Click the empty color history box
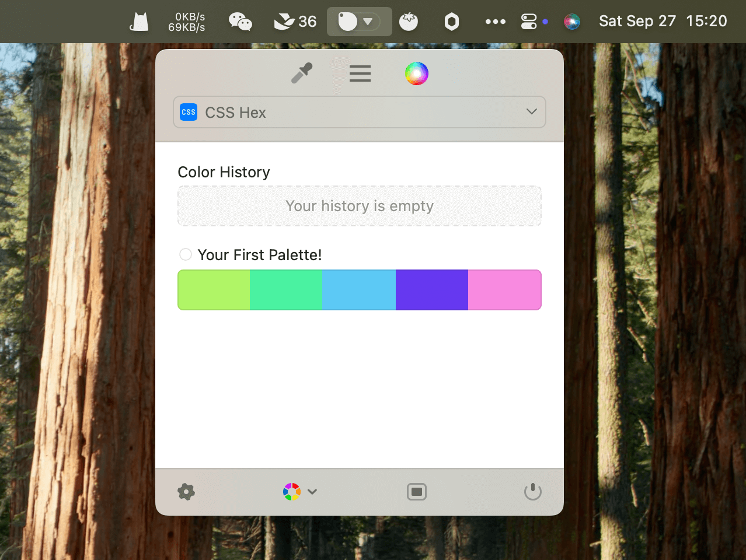 coord(360,206)
